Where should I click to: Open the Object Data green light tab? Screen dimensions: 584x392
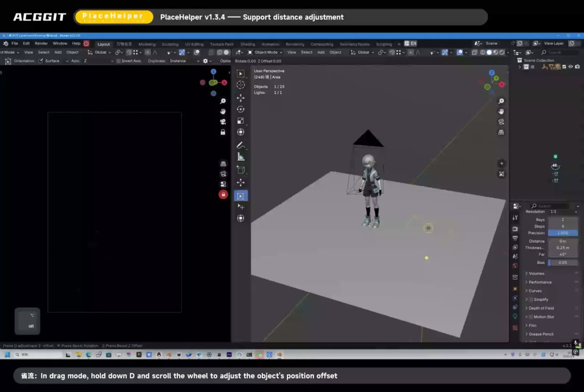tap(515, 316)
